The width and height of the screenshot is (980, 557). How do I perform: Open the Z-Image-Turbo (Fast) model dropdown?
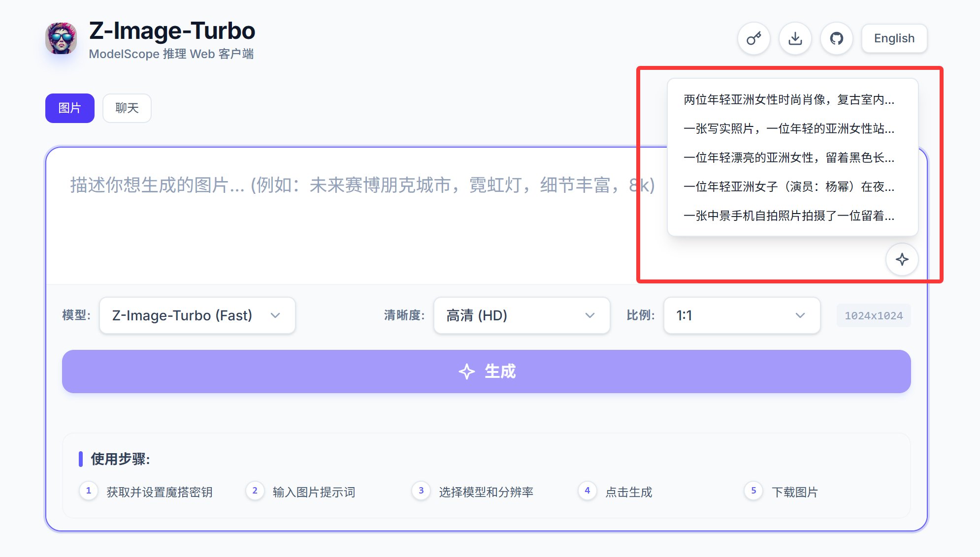coord(197,315)
